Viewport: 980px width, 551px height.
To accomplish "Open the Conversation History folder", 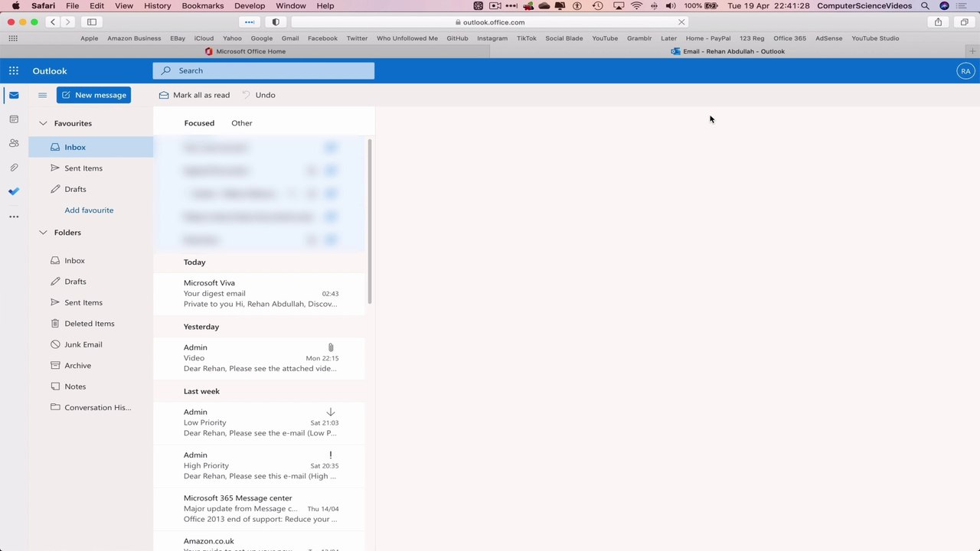I will [x=91, y=408].
